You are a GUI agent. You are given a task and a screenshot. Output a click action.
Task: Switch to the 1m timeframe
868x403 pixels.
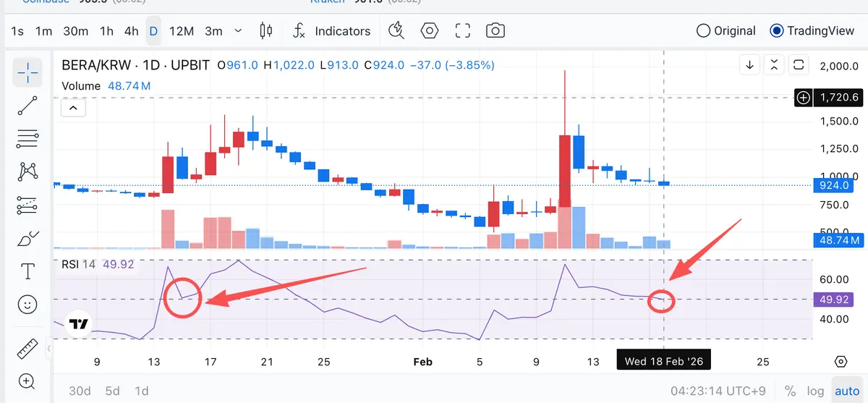point(44,31)
